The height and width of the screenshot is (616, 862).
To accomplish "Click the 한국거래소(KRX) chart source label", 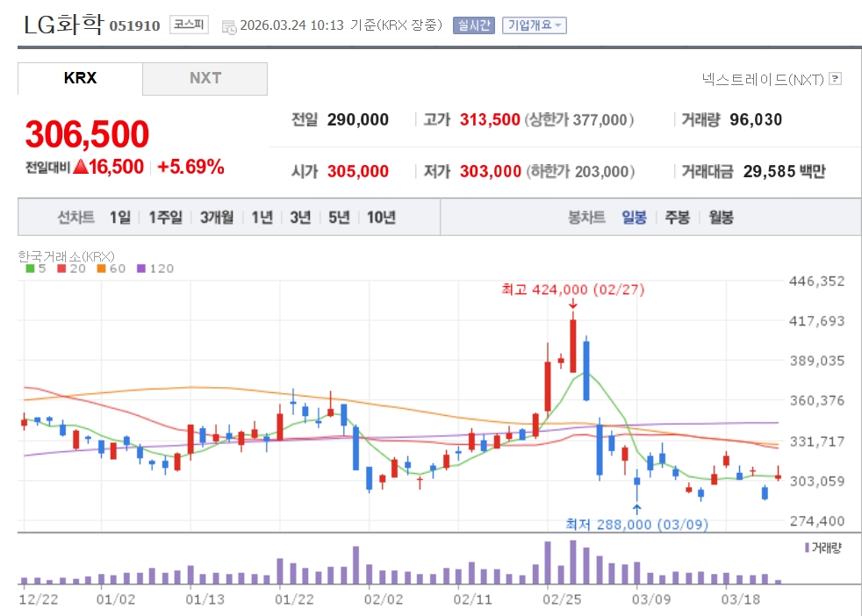I will 66,256.
